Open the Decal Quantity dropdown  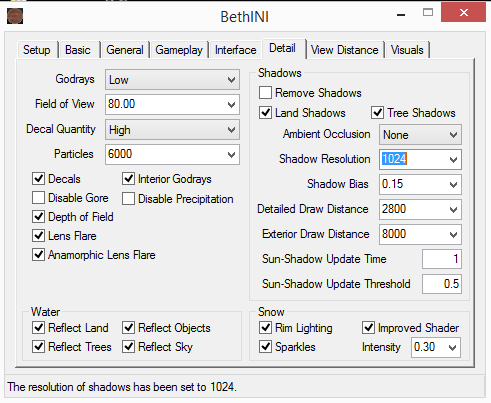pos(172,130)
